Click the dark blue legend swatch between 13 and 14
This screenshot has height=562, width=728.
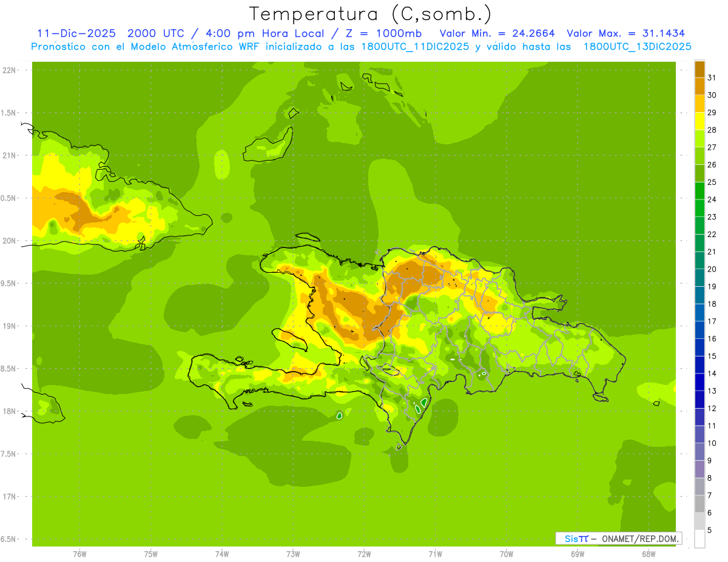point(699,382)
